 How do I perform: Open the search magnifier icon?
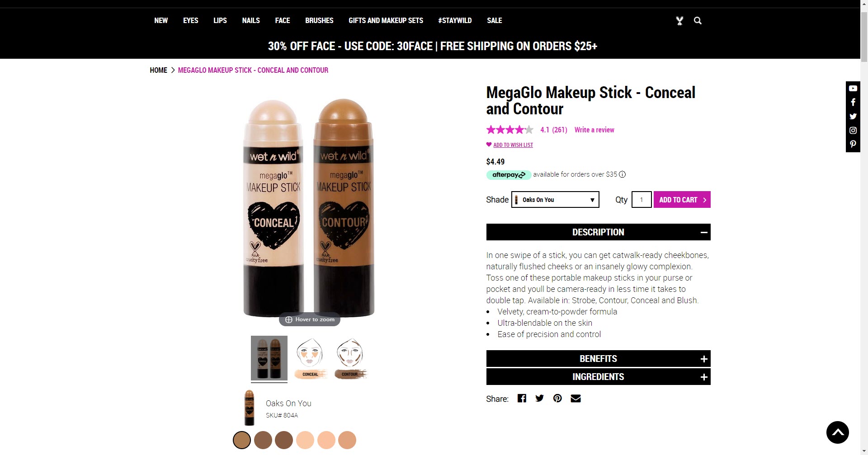point(698,20)
